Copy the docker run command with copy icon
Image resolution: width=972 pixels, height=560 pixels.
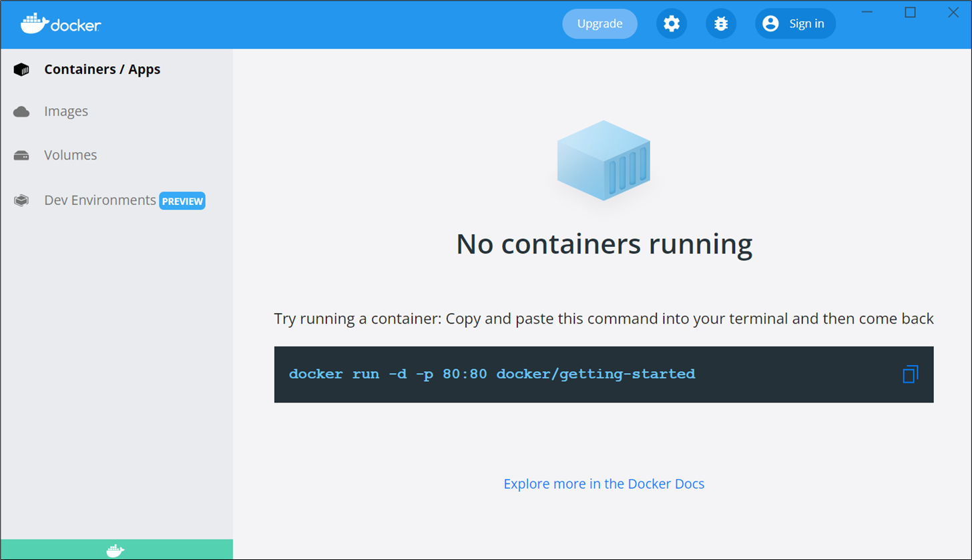coord(910,374)
